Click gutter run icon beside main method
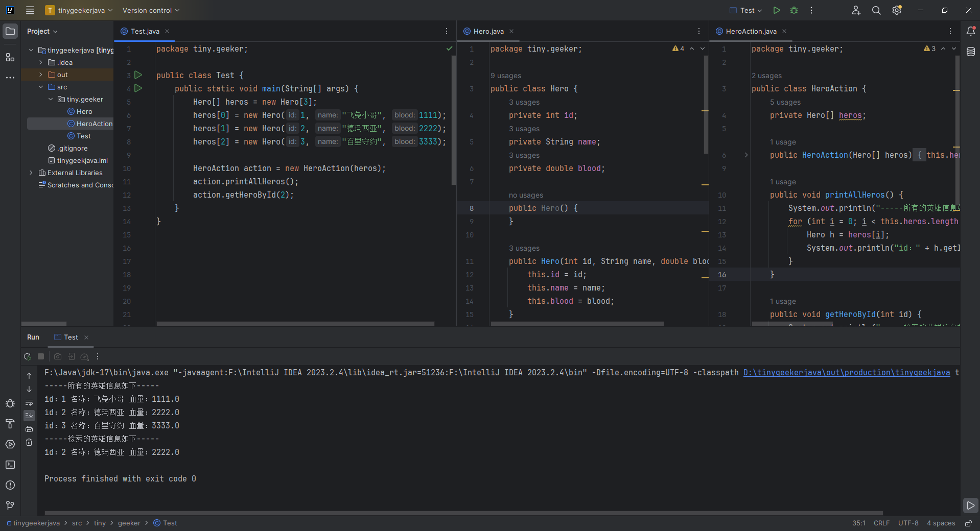The width and height of the screenshot is (980, 531). pyautogui.click(x=138, y=88)
